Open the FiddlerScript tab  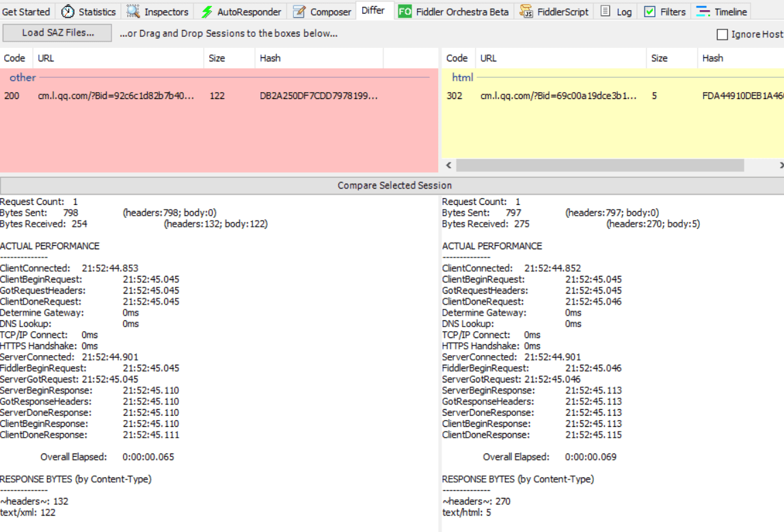(x=554, y=12)
